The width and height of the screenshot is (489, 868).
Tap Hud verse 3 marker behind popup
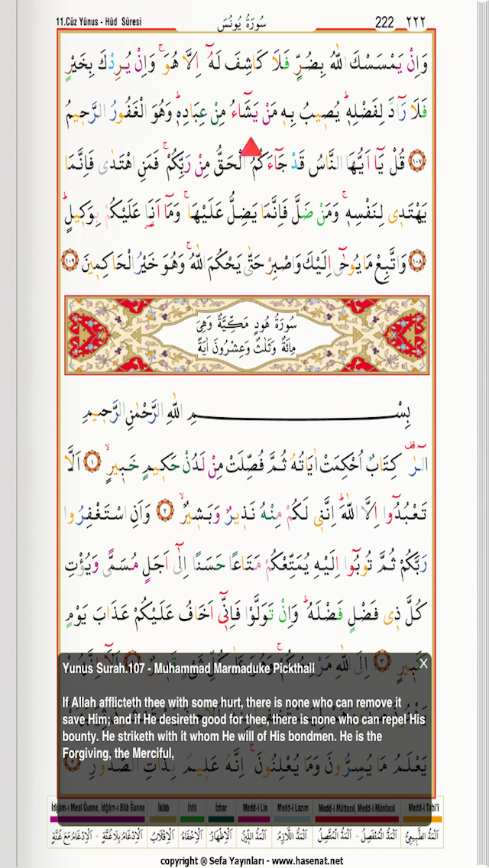tap(382, 659)
